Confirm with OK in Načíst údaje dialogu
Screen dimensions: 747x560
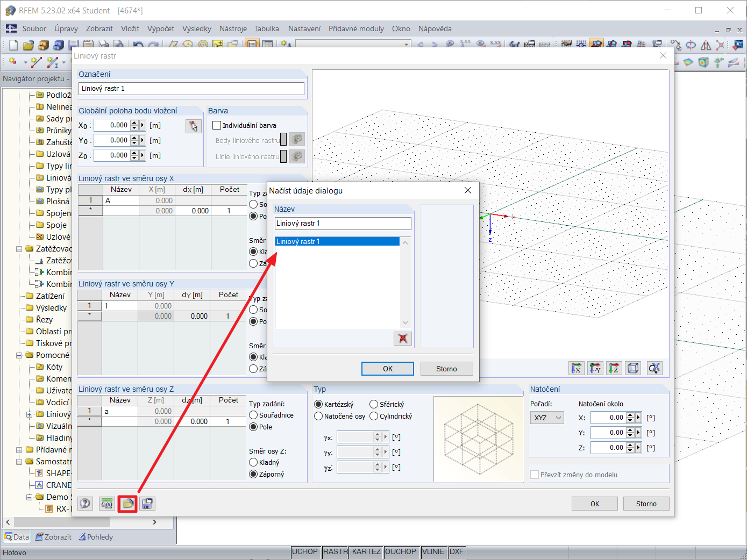pos(388,369)
